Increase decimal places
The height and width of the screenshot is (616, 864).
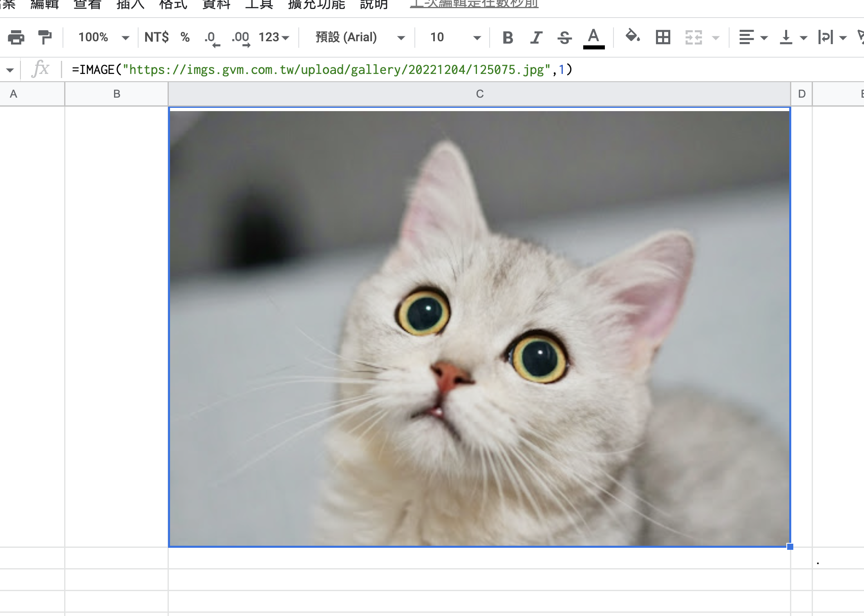click(240, 38)
